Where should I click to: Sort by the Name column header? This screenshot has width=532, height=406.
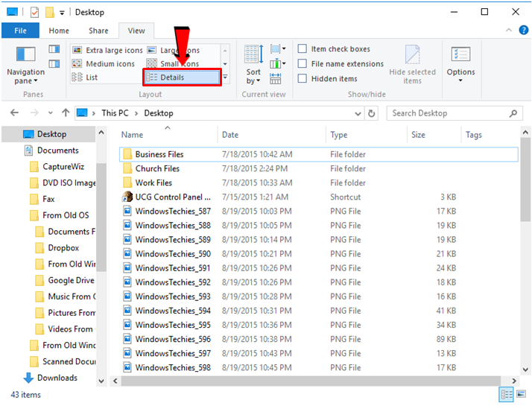click(168, 135)
